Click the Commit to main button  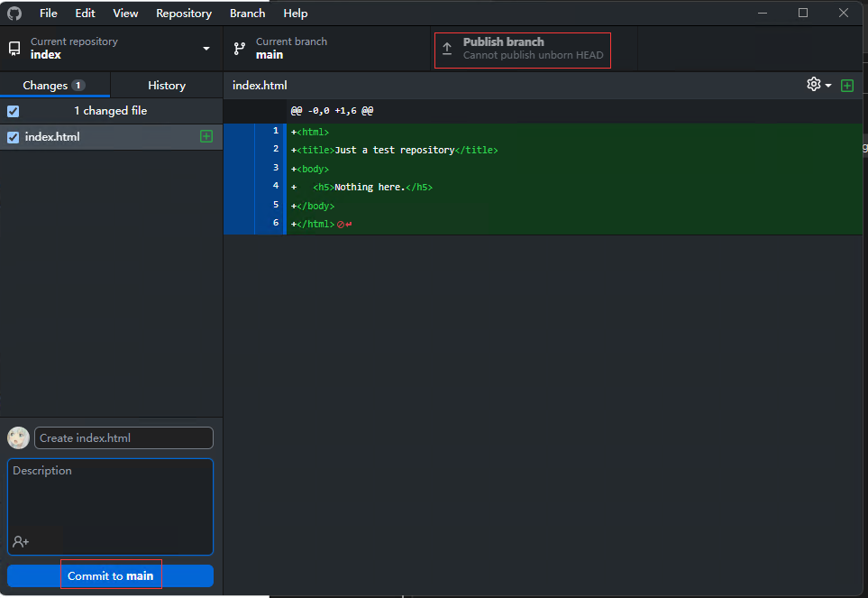coord(110,575)
